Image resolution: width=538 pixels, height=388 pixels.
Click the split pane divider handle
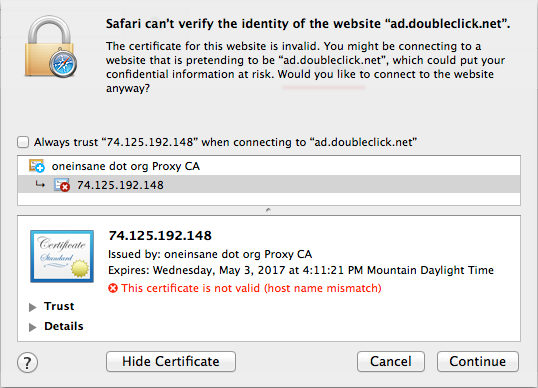[x=268, y=210]
